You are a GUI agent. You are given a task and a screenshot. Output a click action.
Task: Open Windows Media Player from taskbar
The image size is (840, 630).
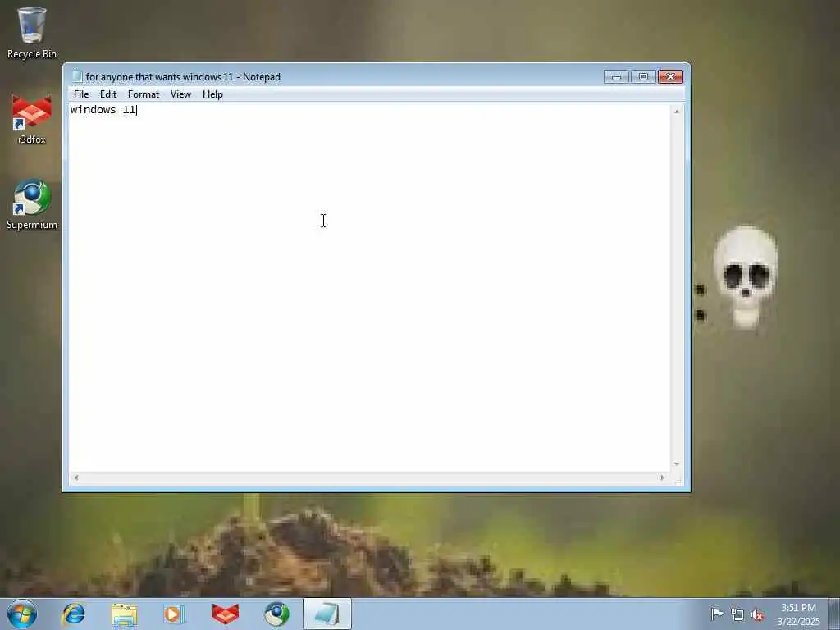pyautogui.click(x=174, y=614)
